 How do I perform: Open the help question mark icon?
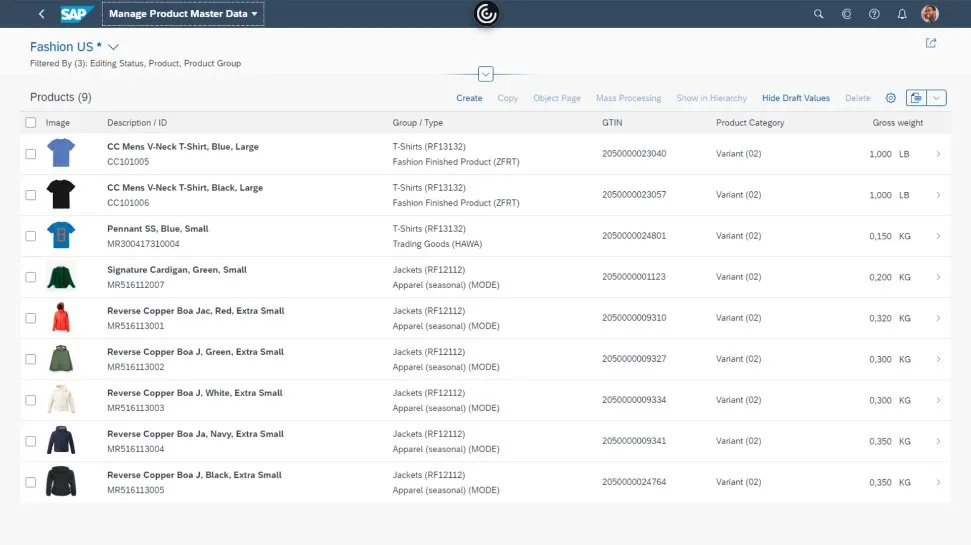[x=874, y=14]
